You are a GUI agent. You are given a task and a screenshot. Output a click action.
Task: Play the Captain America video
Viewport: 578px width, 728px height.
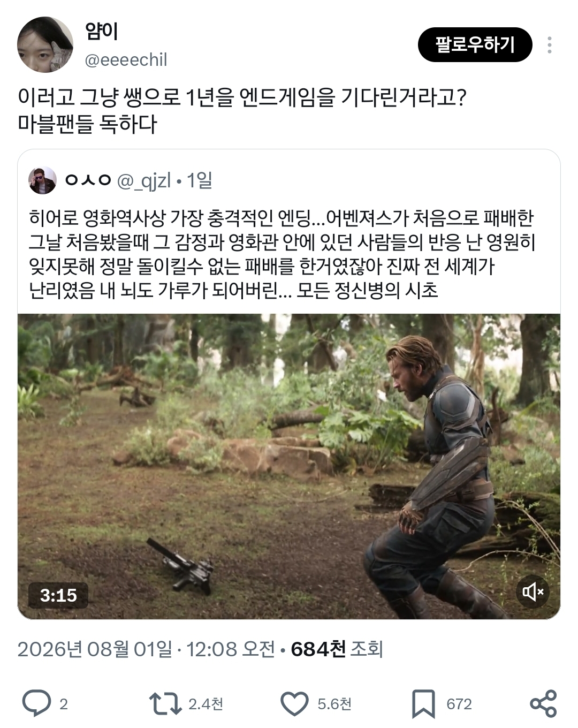point(289,466)
